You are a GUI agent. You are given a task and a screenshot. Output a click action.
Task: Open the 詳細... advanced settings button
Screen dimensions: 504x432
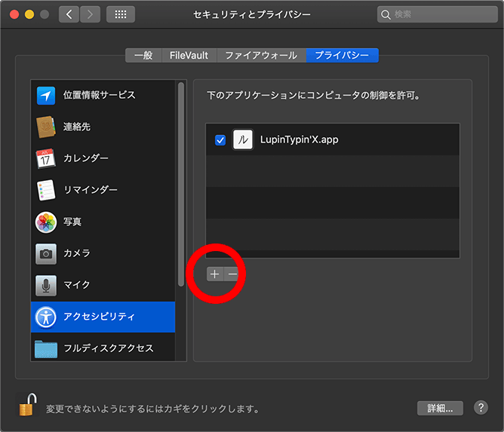(440, 408)
